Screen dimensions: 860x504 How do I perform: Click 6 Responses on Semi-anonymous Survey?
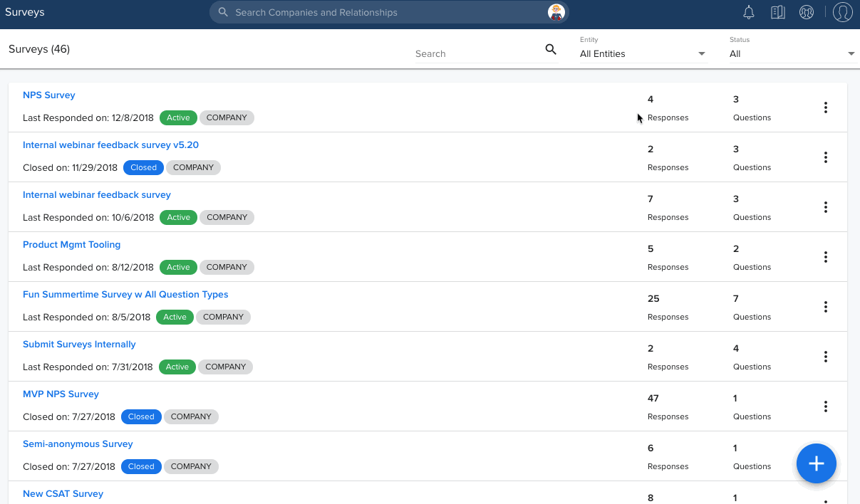[x=668, y=456]
